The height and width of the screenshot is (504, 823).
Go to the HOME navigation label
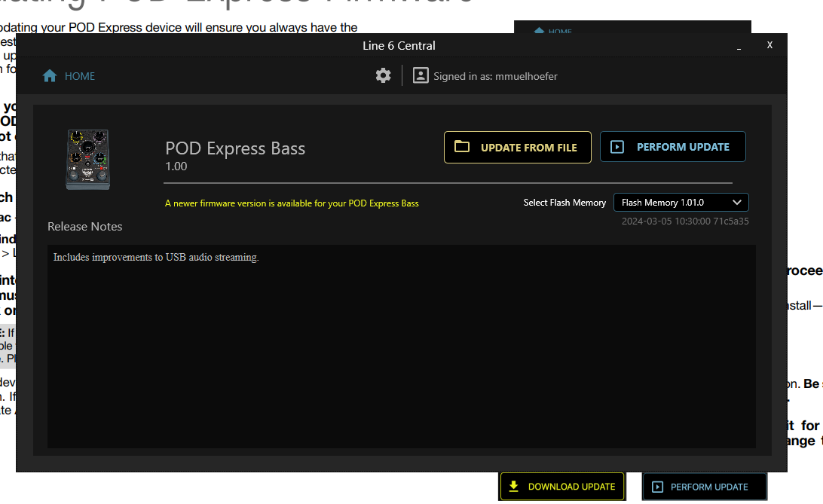click(80, 76)
